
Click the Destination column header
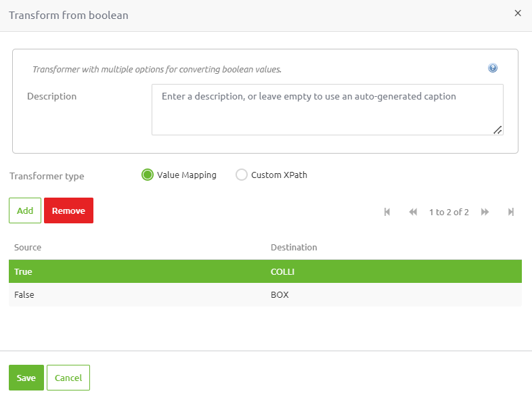coord(294,248)
